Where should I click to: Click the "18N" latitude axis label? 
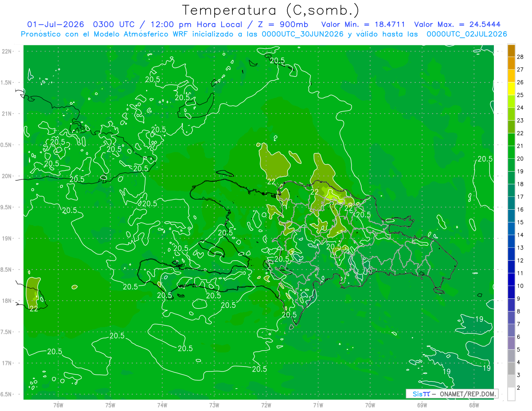[x=7, y=301]
